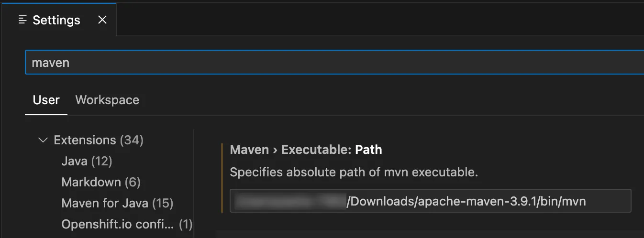Close the Settings editor tab
This screenshot has height=238, width=644.
102,20
